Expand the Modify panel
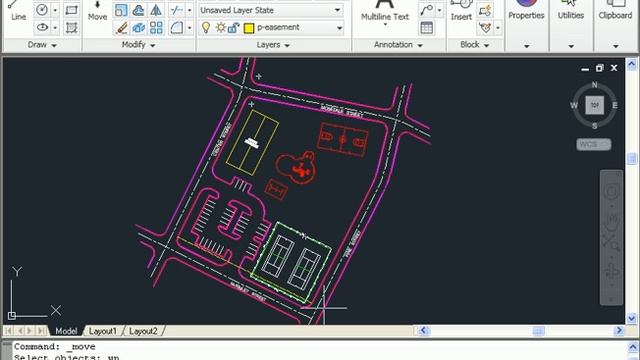 [139, 45]
